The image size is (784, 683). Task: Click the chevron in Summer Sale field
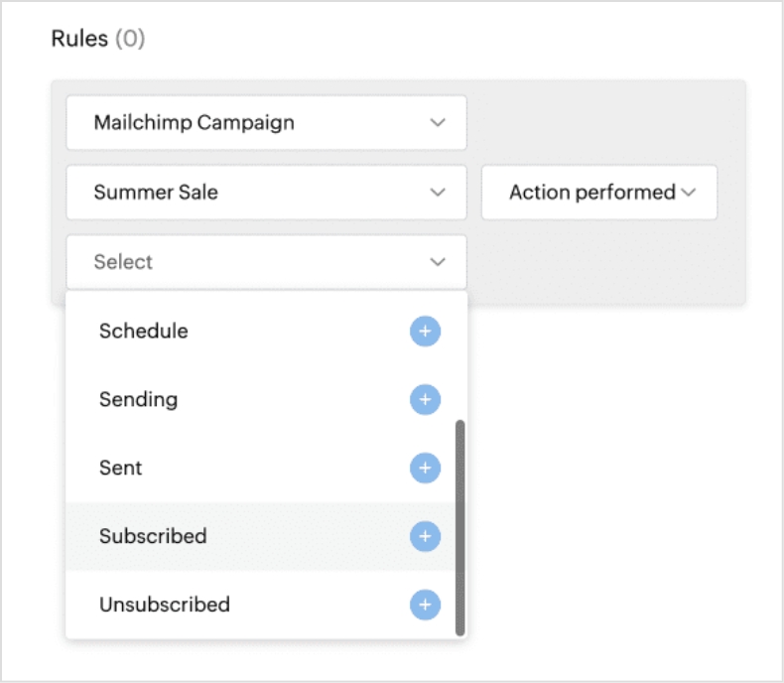438,193
